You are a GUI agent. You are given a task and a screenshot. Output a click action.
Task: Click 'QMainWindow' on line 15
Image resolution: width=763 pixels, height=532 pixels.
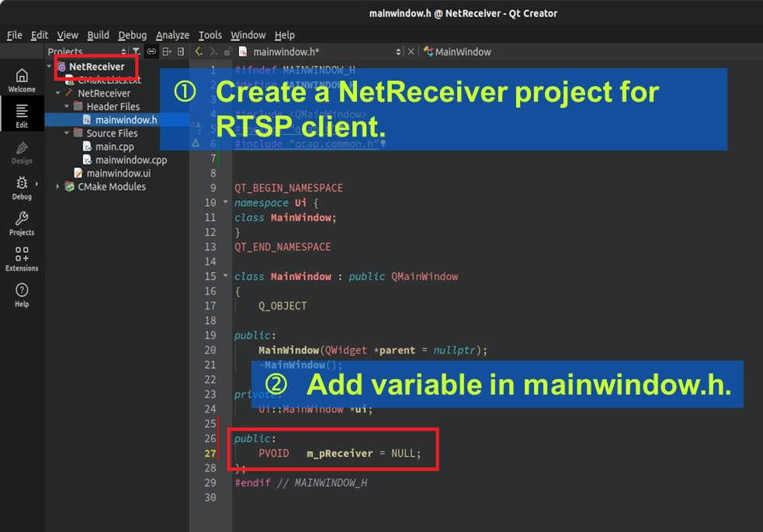[425, 276]
